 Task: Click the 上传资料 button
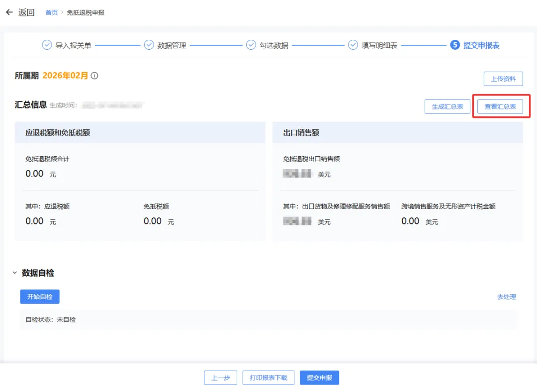[x=503, y=78]
